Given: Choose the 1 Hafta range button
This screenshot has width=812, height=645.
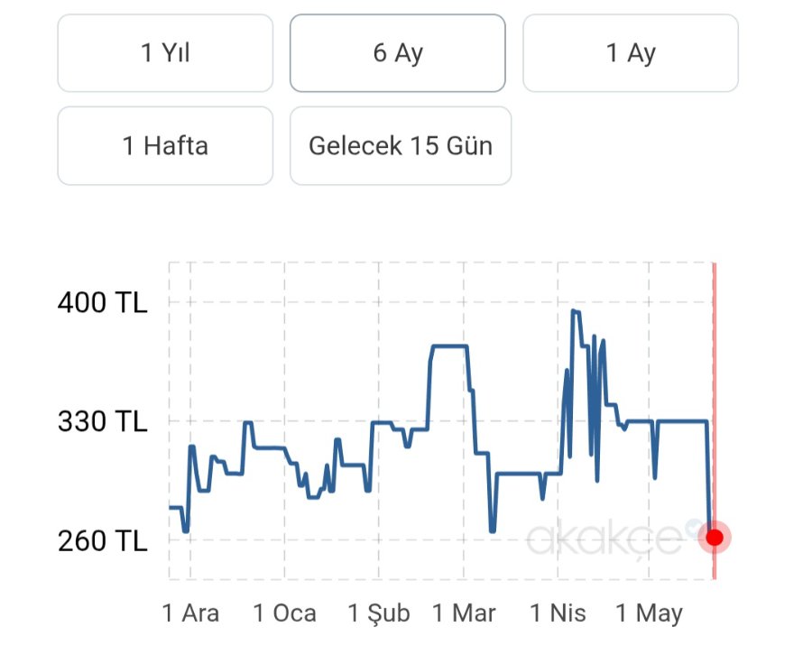Looking at the screenshot, I should point(165,146).
